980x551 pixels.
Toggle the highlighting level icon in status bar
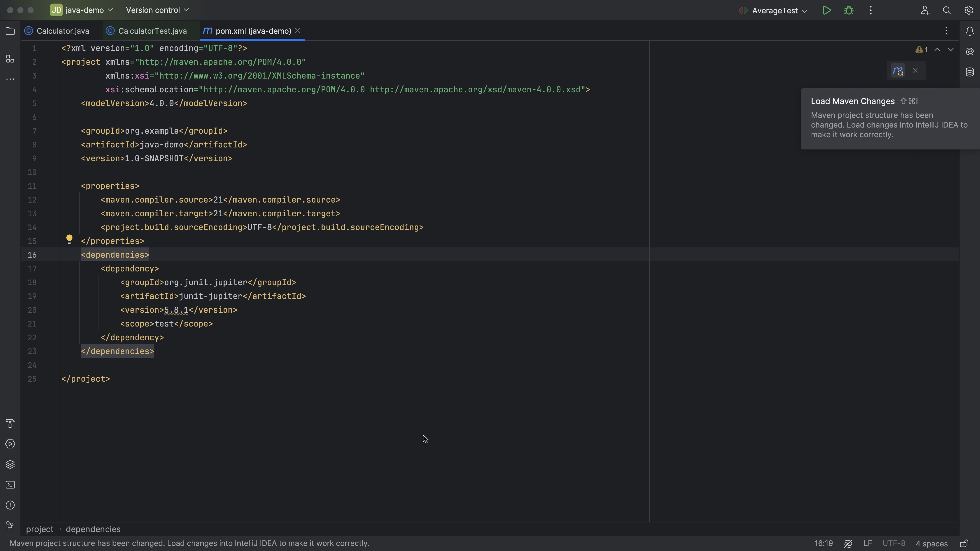click(848, 543)
